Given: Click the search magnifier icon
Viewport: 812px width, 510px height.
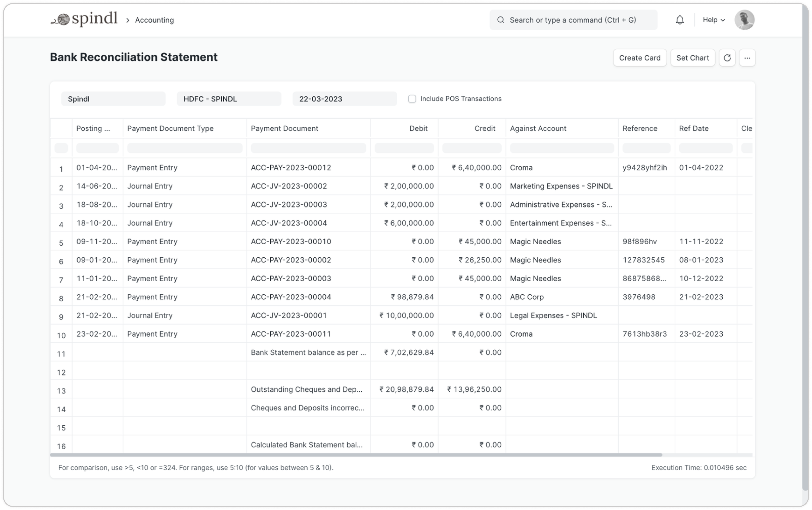Looking at the screenshot, I should [x=501, y=20].
